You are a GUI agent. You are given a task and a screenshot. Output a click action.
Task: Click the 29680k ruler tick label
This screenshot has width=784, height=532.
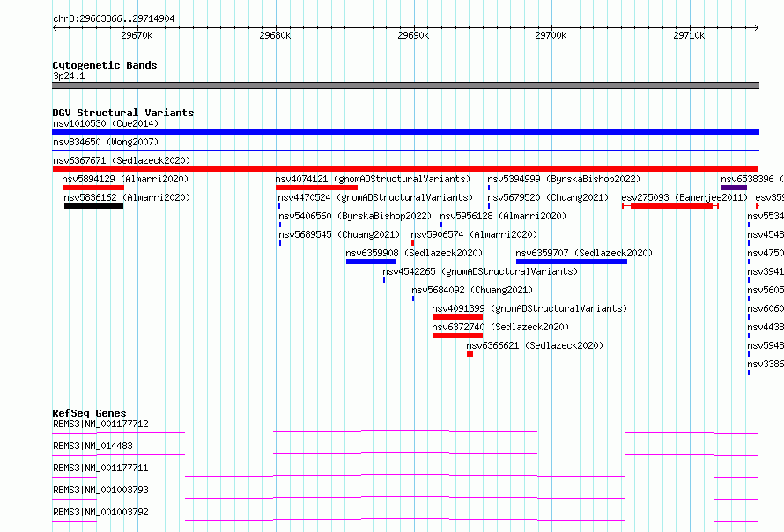(x=275, y=35)
